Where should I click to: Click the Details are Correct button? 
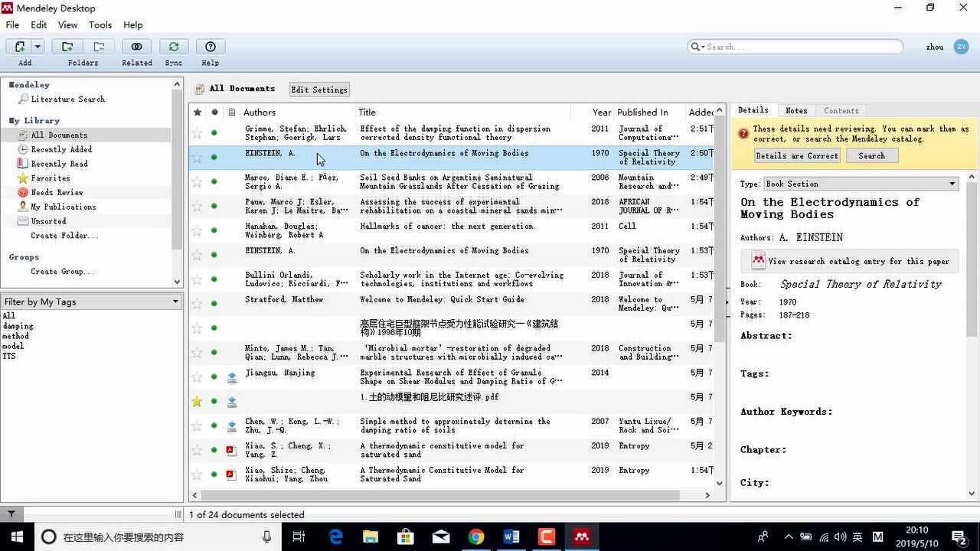[x=797, y=155]
